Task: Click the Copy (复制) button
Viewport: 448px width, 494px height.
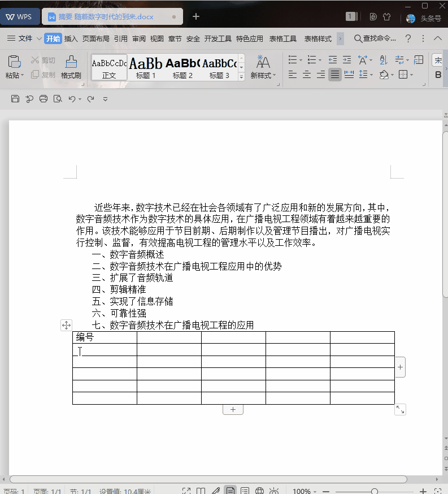Action: (x=43, y=75)
